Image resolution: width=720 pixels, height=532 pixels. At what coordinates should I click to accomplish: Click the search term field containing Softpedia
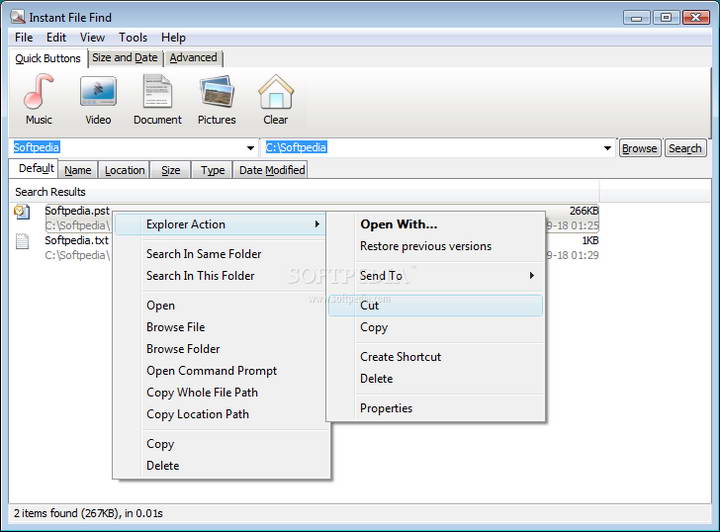pyautogui.click(x=133, y=148)
